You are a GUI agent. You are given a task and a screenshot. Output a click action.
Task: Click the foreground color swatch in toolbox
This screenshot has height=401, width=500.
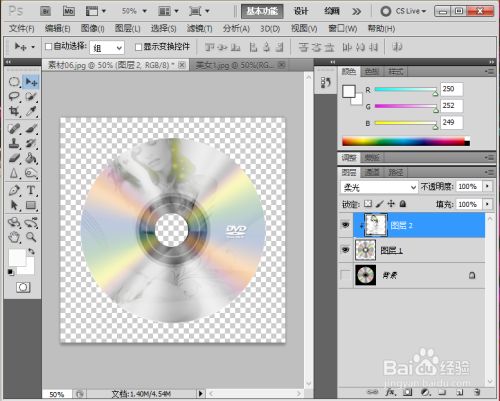click(x=17, y=257)
